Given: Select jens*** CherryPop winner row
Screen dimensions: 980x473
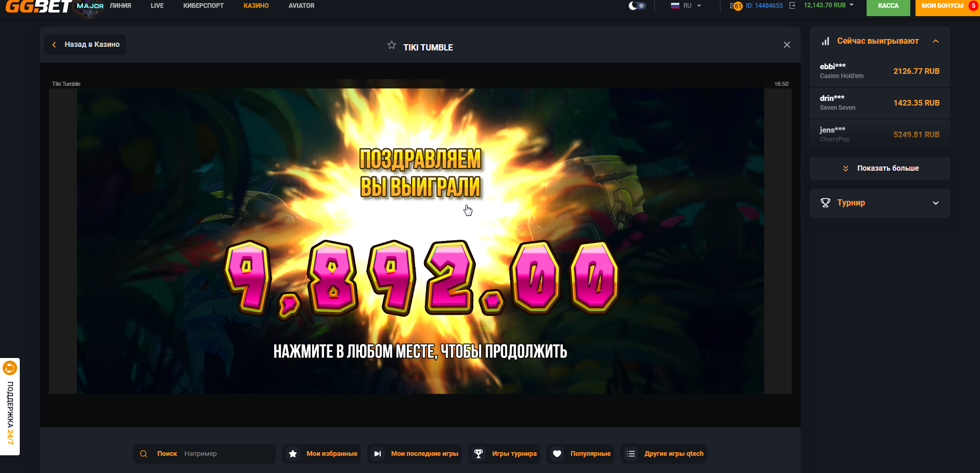Looking at the screenshot, I should tap(880, 135).
